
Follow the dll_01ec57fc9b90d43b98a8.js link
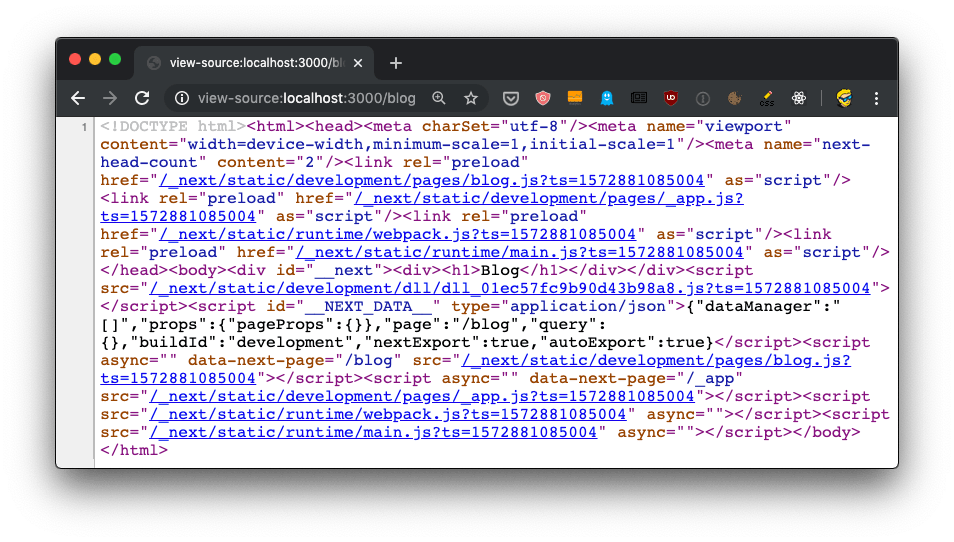(x=518, y=288)
